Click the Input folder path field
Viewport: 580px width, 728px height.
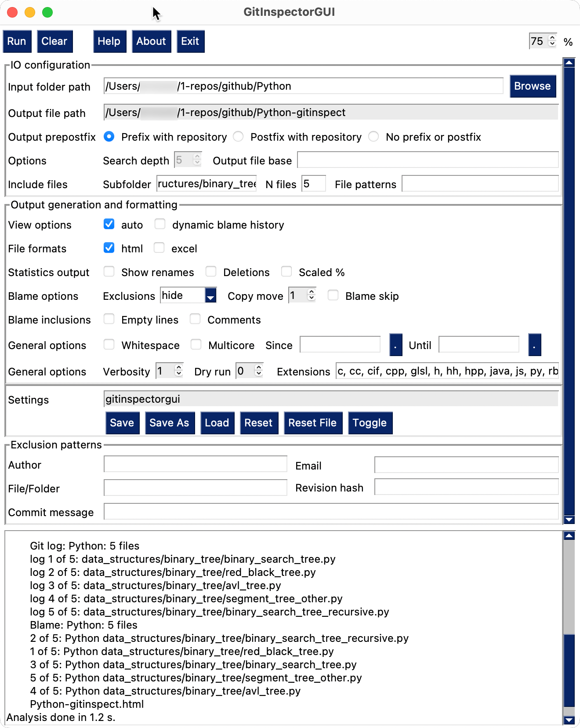tap(303, 86)
